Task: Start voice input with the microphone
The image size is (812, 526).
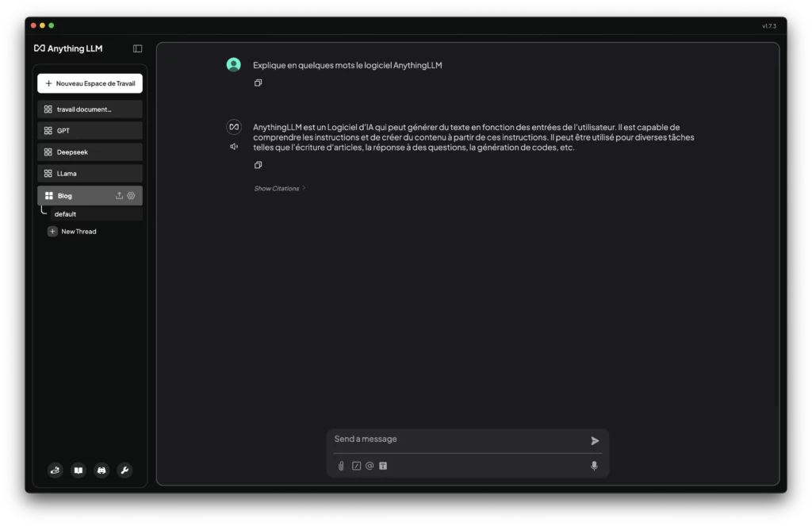Action: tap(594, 466)
